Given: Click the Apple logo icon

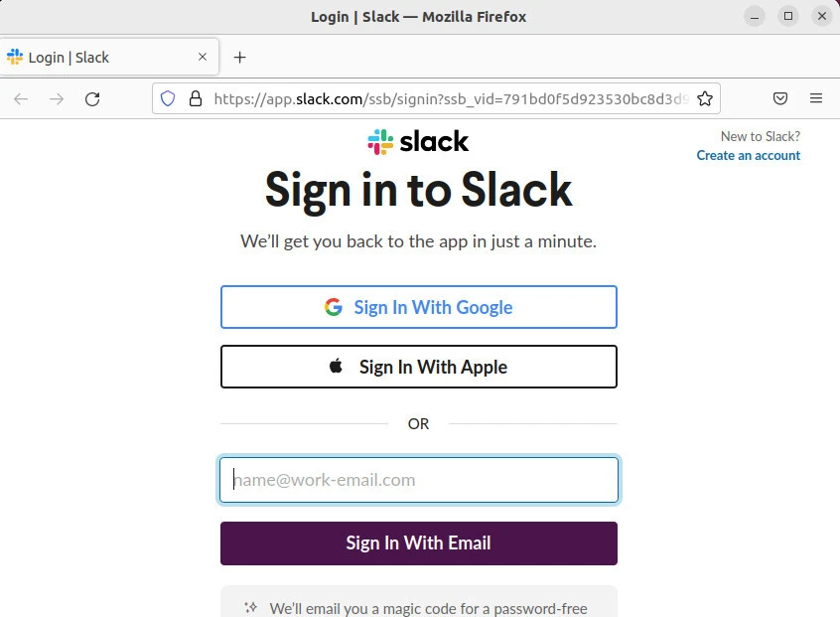Looking at the screenshot, I should [x=337, y=367].
